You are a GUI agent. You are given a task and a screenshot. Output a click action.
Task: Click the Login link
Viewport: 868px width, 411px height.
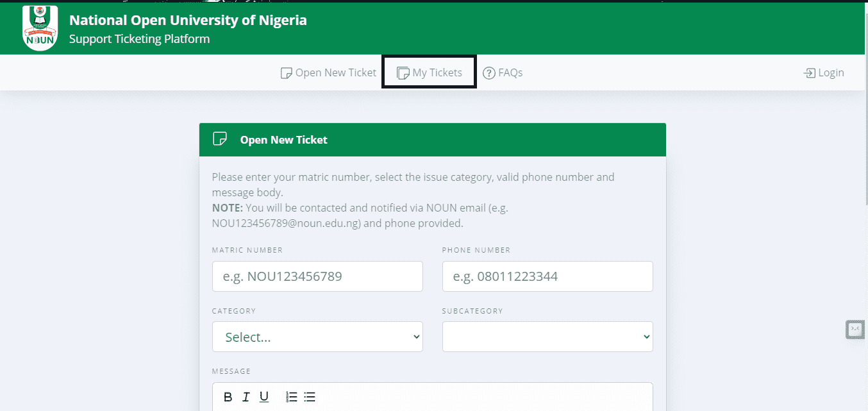point(824,72)
